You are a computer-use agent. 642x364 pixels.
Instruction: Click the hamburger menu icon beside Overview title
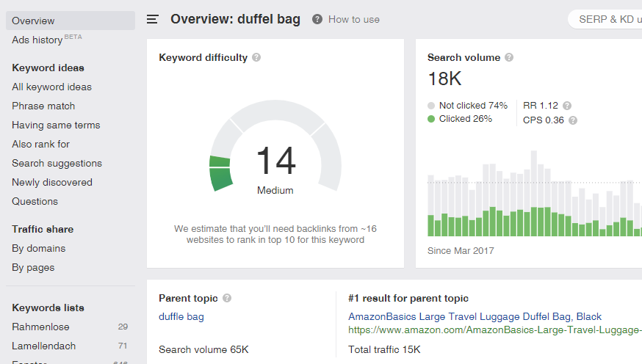point(152,20)
